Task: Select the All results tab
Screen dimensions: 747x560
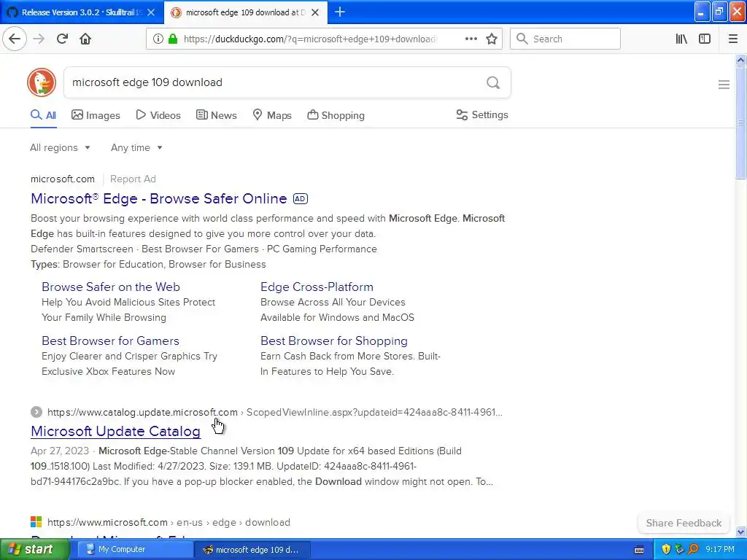Action: (43, 115)
